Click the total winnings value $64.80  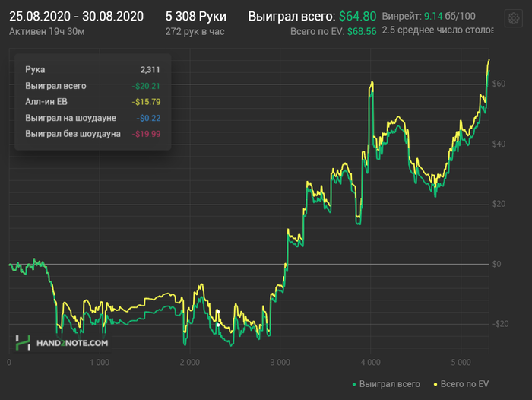tap(358, 16)
